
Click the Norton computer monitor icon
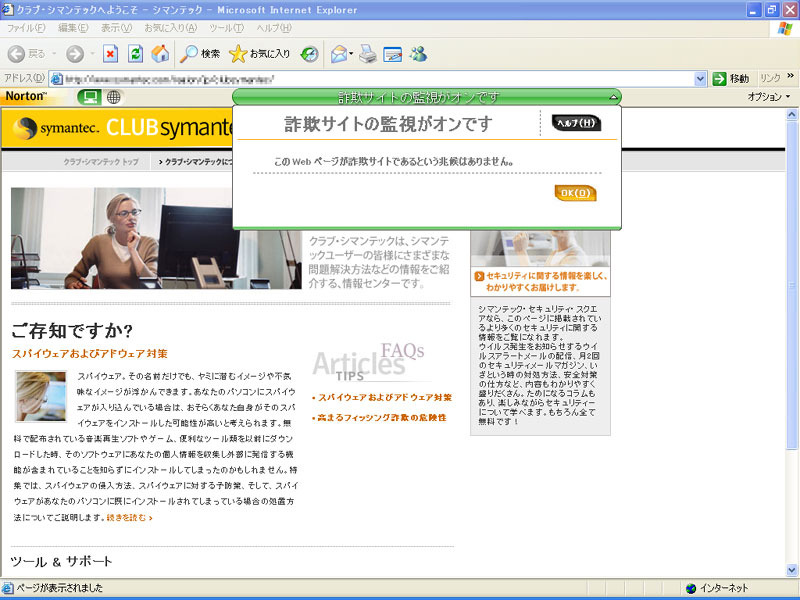[89, 97]
